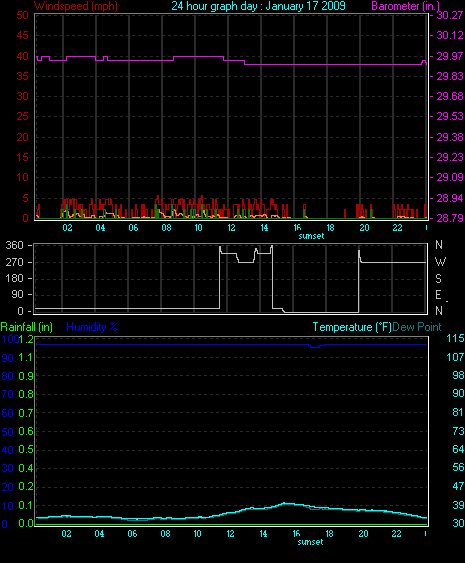Click the sunset marker under the temperature graph

point(311,542)
